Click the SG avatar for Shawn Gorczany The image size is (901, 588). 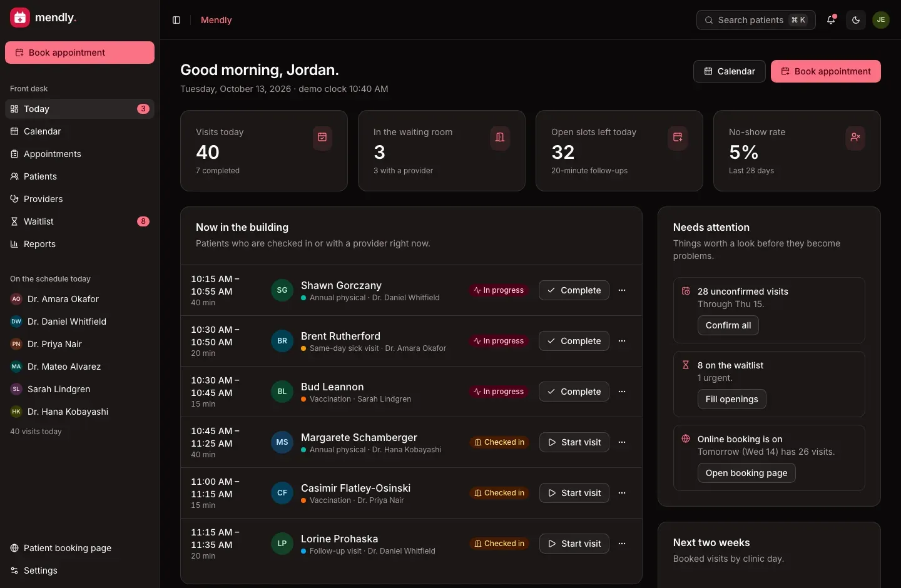(282, 290)
